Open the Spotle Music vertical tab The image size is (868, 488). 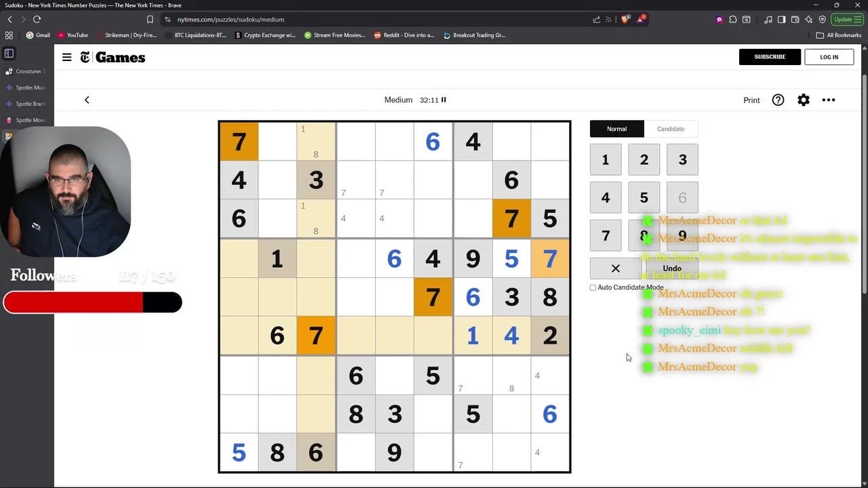tap(25, 87)
